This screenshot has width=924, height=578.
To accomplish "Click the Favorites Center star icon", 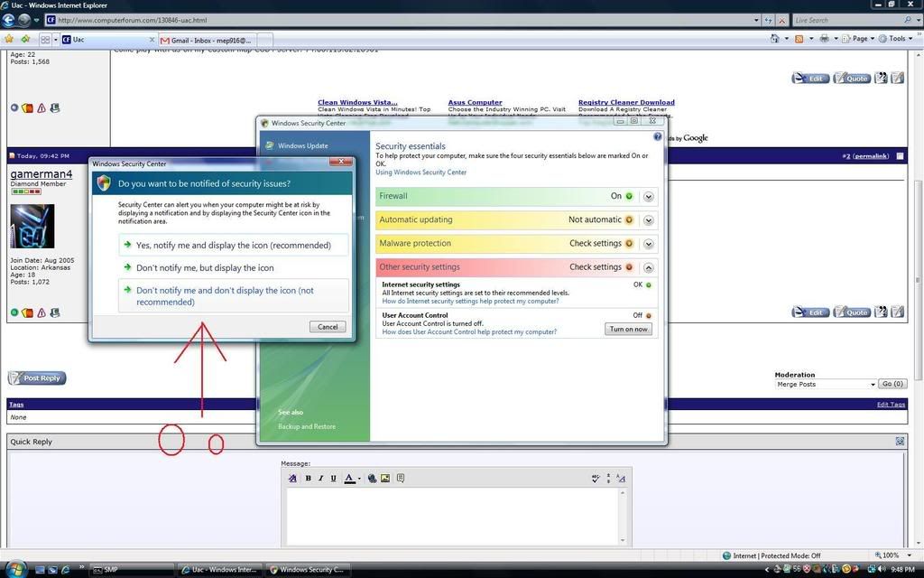I will [9, 39].
